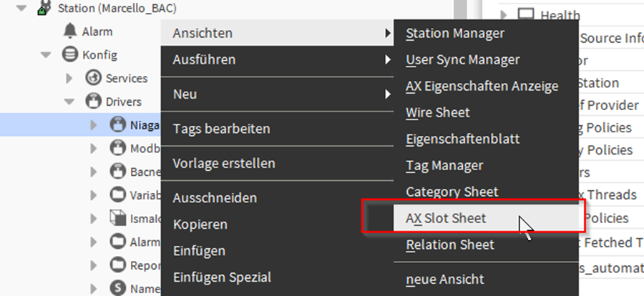Click the Modbus driver icon
Screen dimensions: 644x296
pos(117,148)
